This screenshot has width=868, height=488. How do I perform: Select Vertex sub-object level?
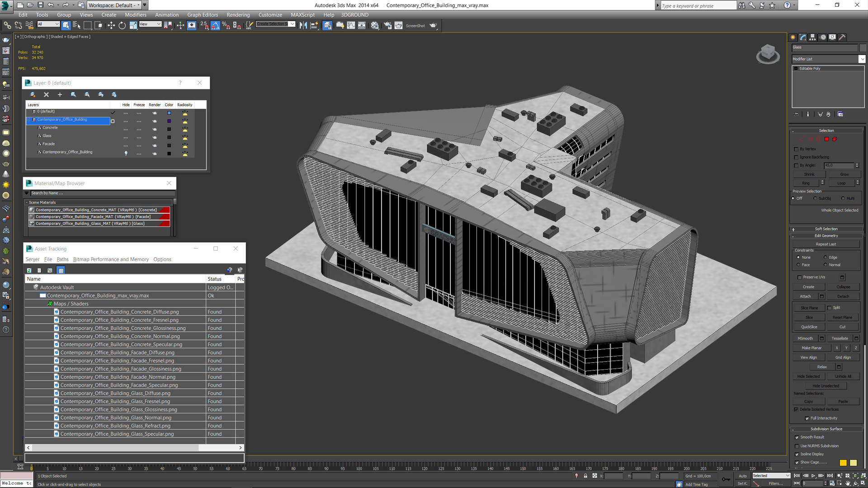(802, 139)
